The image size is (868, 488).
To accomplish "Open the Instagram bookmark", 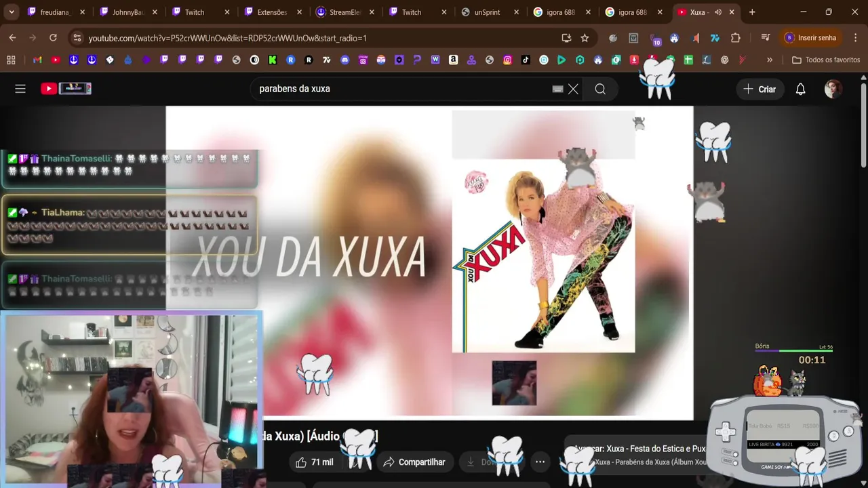I will click(x=508, y=60).
